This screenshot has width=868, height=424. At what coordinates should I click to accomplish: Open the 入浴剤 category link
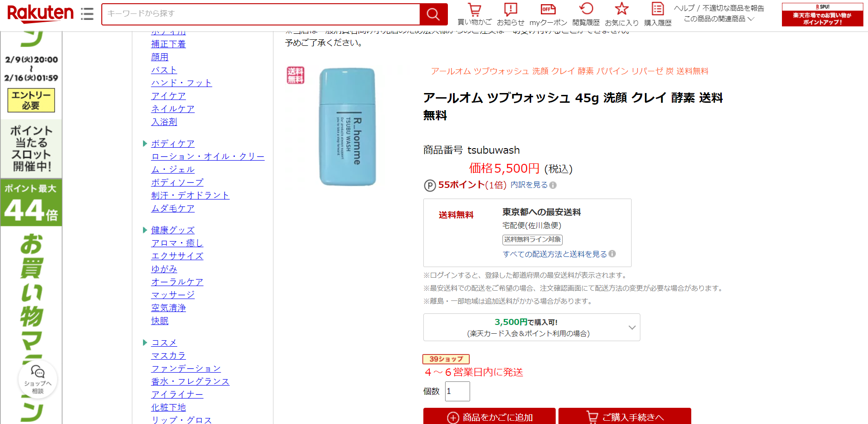pyautogui.click(x=164, y=122)
